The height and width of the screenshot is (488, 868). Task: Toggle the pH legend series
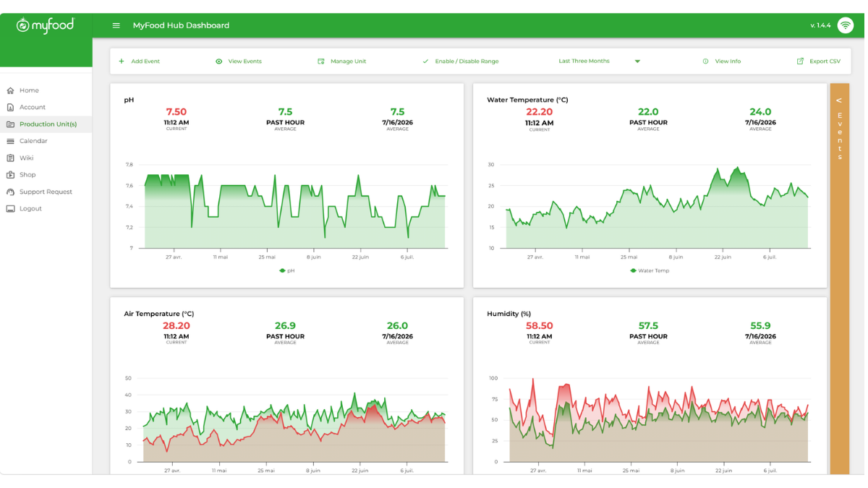(x=287, y=270)
